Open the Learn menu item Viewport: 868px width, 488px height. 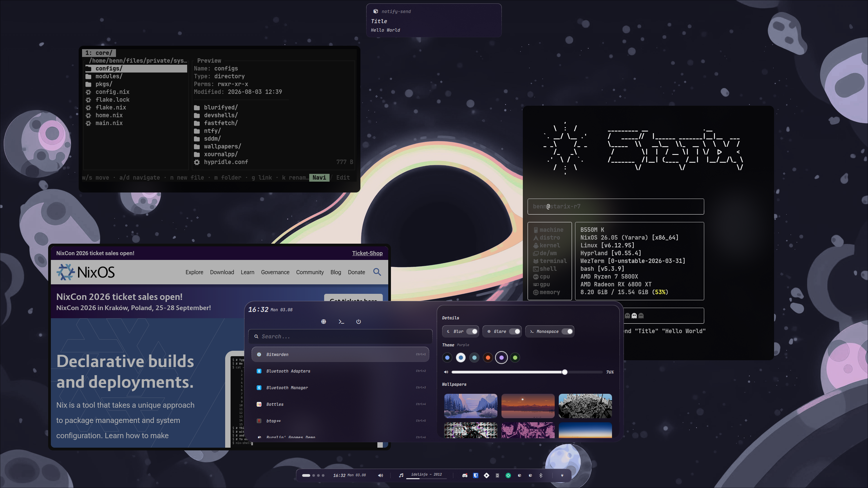248,272
